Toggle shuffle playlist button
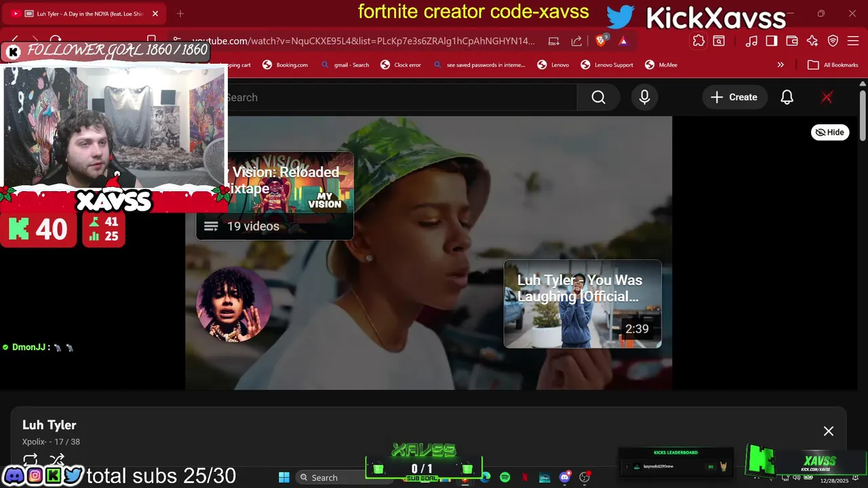Image resolution: width=868 pixels, height=488 pixels. tap(57, 460)
